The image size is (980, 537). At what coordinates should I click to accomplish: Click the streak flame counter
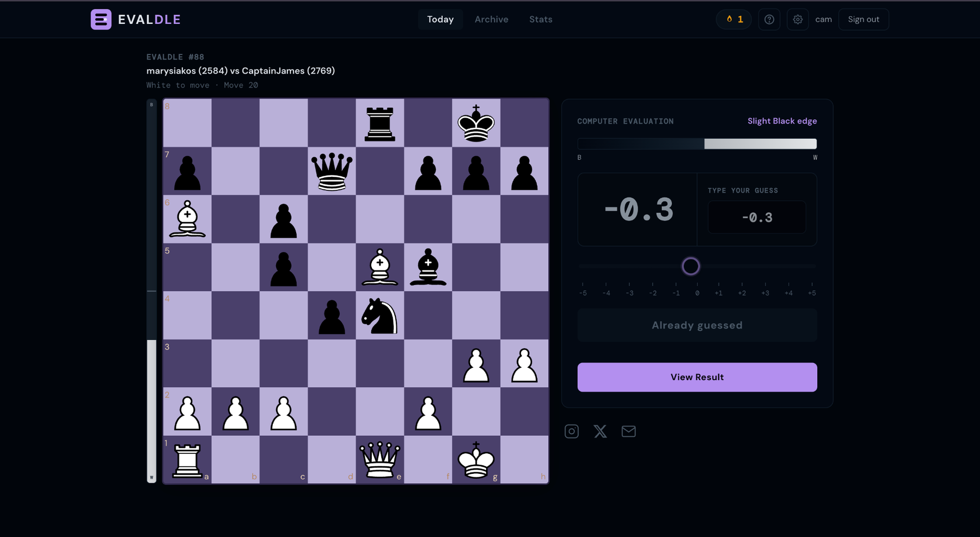[734, 20]
